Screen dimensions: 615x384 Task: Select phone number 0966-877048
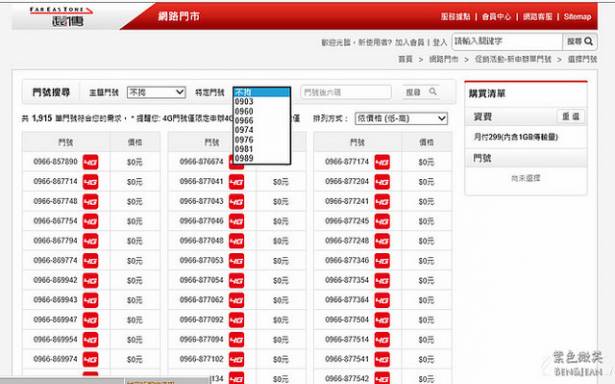click(x=202, y=240)
